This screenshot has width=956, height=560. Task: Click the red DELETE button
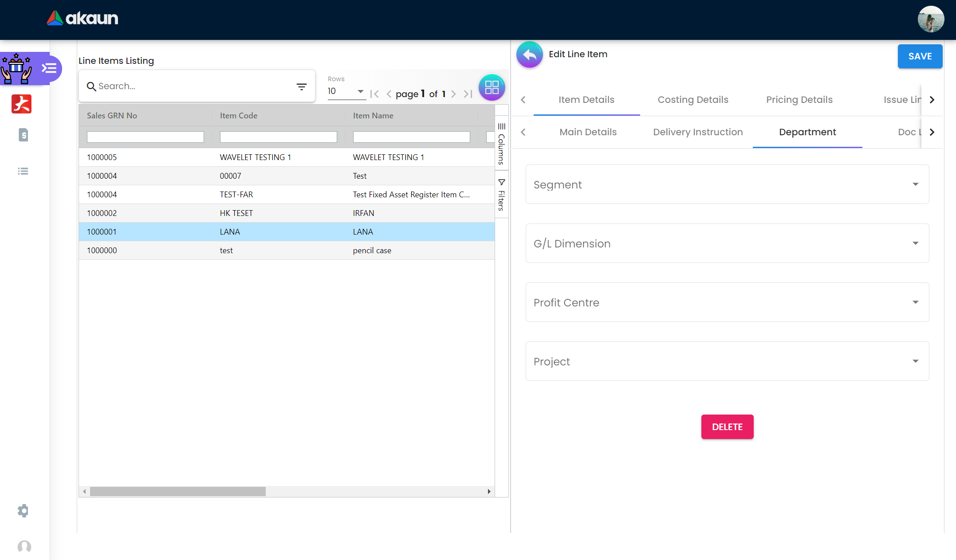click(x=727, y=427)
